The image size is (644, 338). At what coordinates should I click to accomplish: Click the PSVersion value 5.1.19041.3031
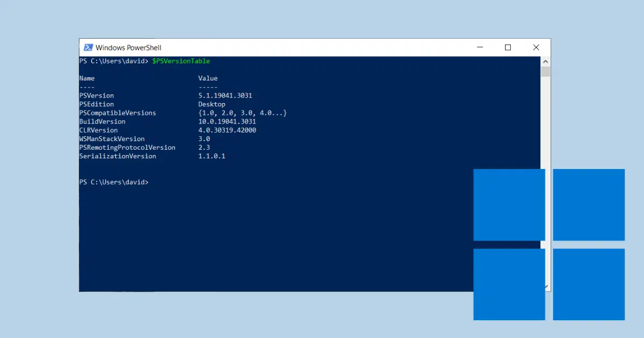point(225,95)
